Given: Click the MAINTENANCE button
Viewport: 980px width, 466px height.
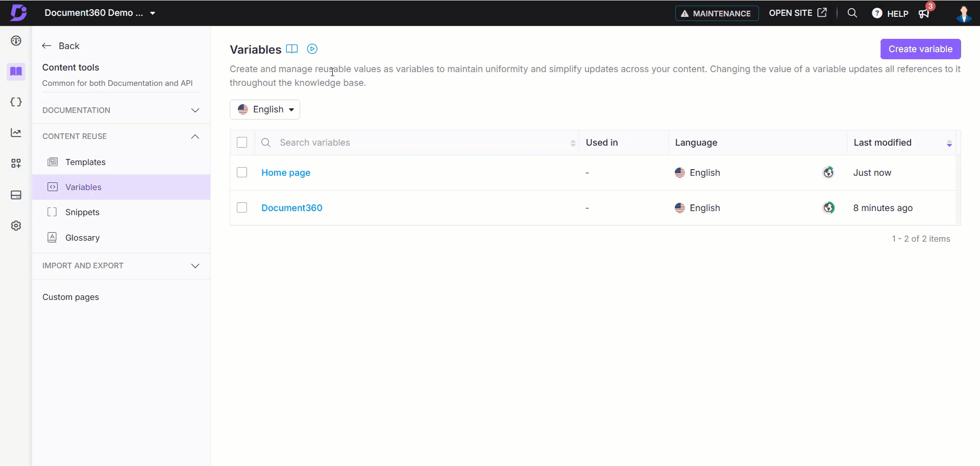Looking at the screenshot, I should tap(717, 13).
